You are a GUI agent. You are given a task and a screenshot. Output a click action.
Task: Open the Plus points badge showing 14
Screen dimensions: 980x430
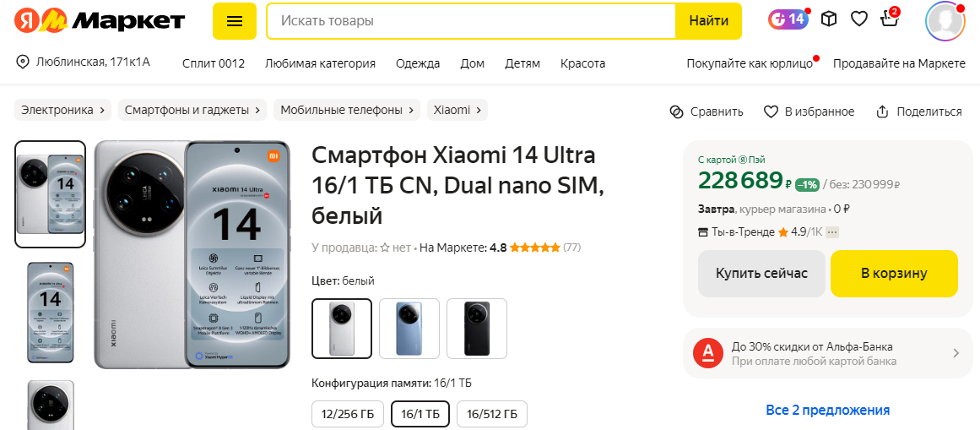pos(788,19)
